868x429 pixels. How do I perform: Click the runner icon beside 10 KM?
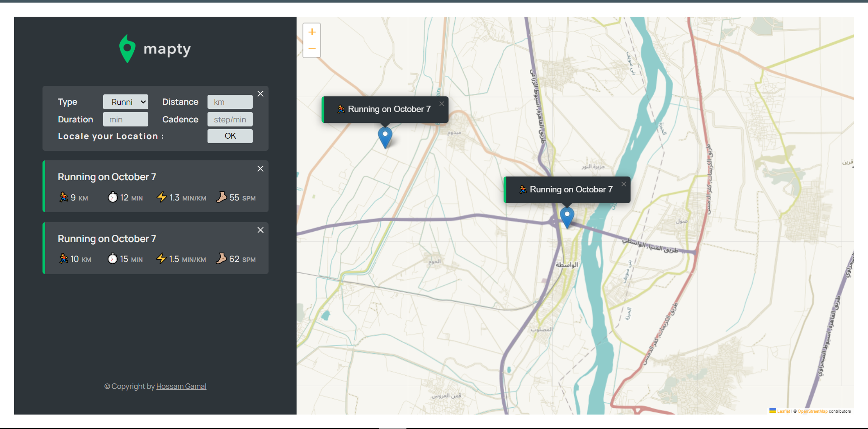coord(64,259)
